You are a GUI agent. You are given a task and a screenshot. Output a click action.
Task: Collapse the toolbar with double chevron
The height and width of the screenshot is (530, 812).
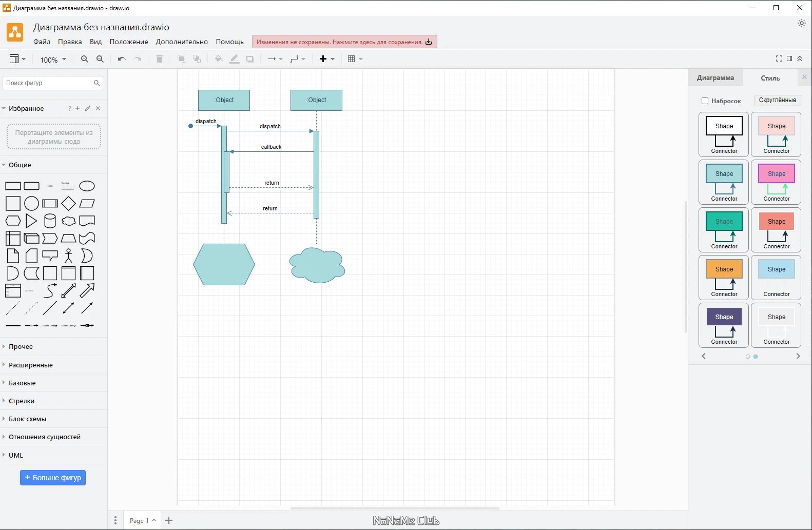tap(800, 58)
